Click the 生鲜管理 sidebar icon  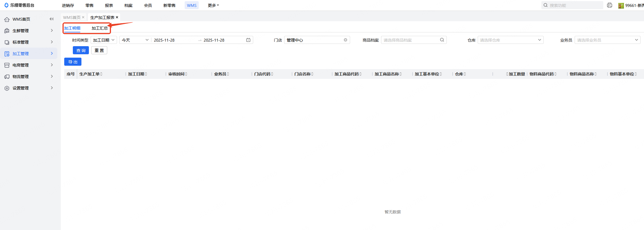[7, 31]
